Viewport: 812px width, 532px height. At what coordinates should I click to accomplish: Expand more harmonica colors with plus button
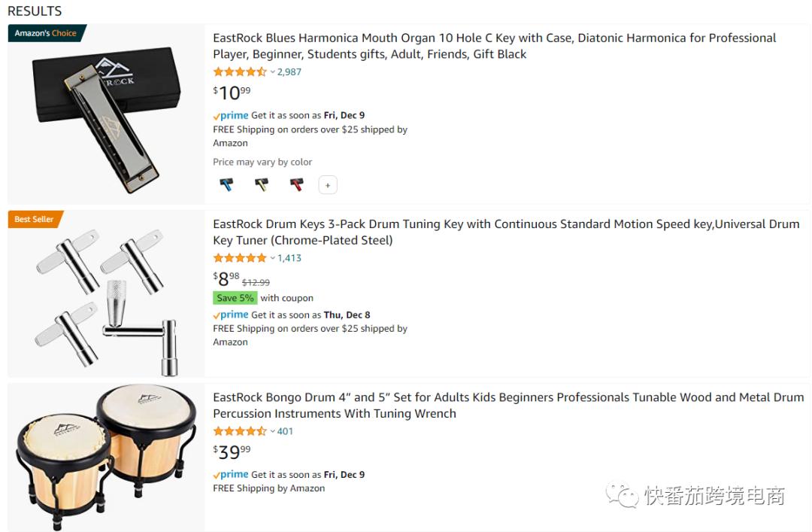coord(328,185)
